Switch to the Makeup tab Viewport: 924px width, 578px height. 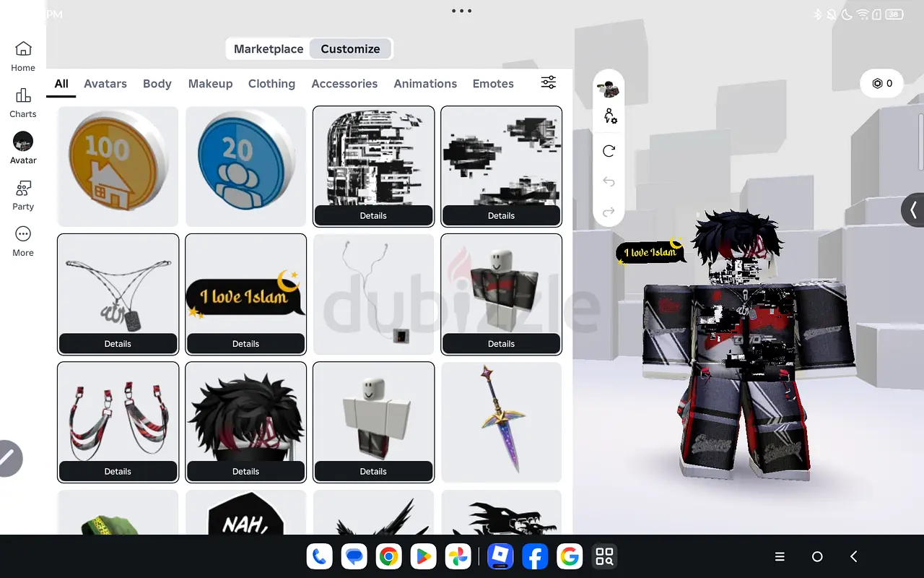point(211,84)
